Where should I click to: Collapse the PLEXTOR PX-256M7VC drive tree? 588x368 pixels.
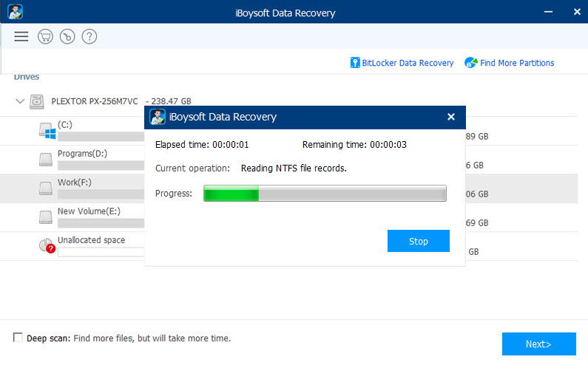point(20,101)
